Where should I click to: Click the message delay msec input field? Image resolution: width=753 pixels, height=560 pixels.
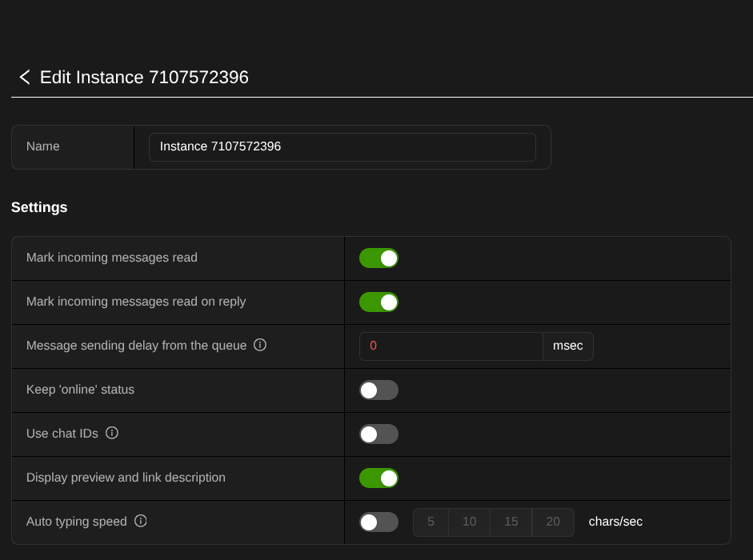pyautogui.click(x=451, y=346)
